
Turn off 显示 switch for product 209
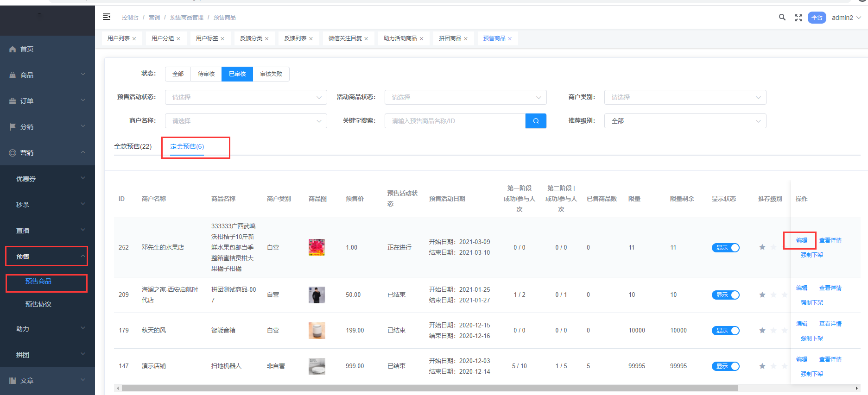pyautogui.click(x=725, y=295)
